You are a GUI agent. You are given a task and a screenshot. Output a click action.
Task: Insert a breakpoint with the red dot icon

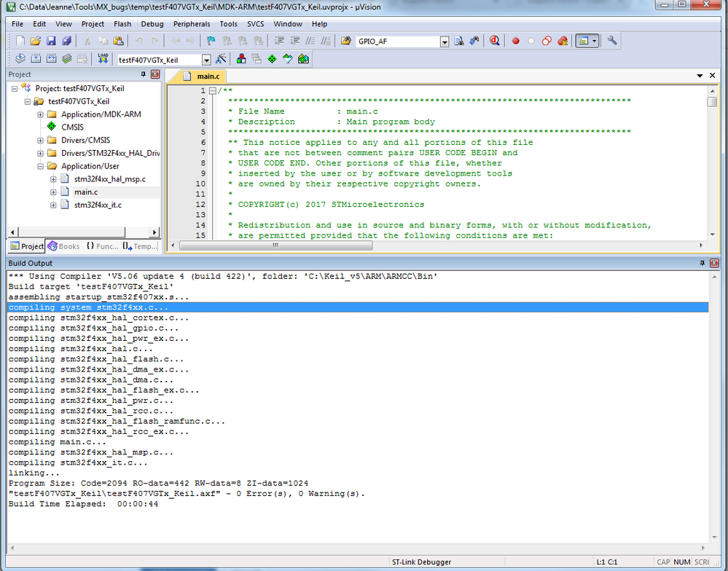tap(515, 41)
